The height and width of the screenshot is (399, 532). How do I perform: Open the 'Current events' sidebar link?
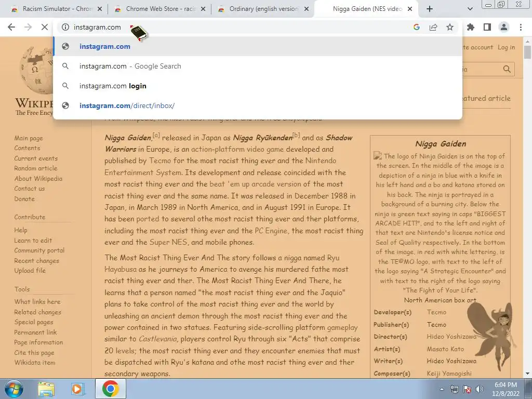[36, 158]
